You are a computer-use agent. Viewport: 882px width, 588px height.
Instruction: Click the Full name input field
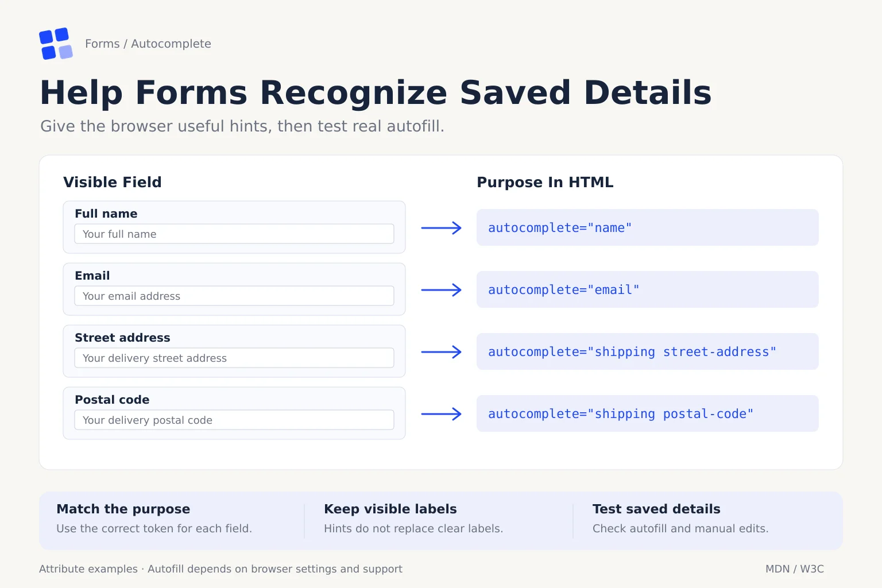click(x=234, y=234)
